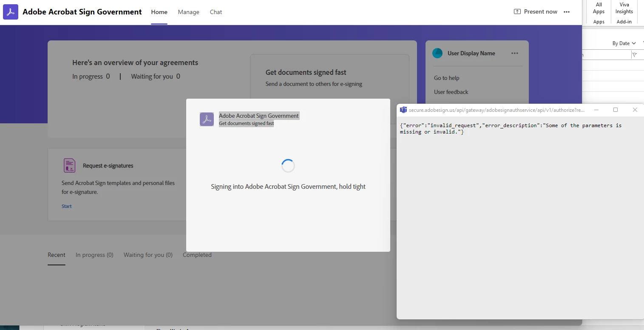
Task: Open the Waiting for you (0) tab
Action: (x=148, y=255)
